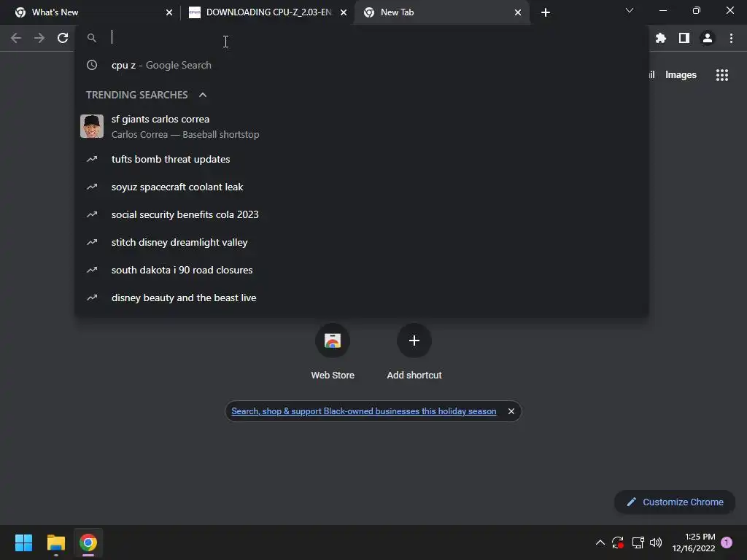
Task: Open the notification badge in taskbar
Action: (x=726, y=542)
